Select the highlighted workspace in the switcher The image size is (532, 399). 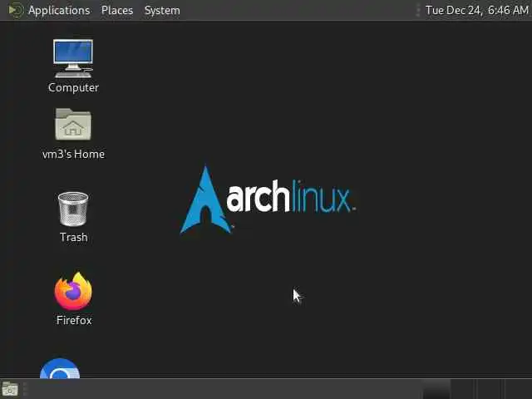coord(436,389)
